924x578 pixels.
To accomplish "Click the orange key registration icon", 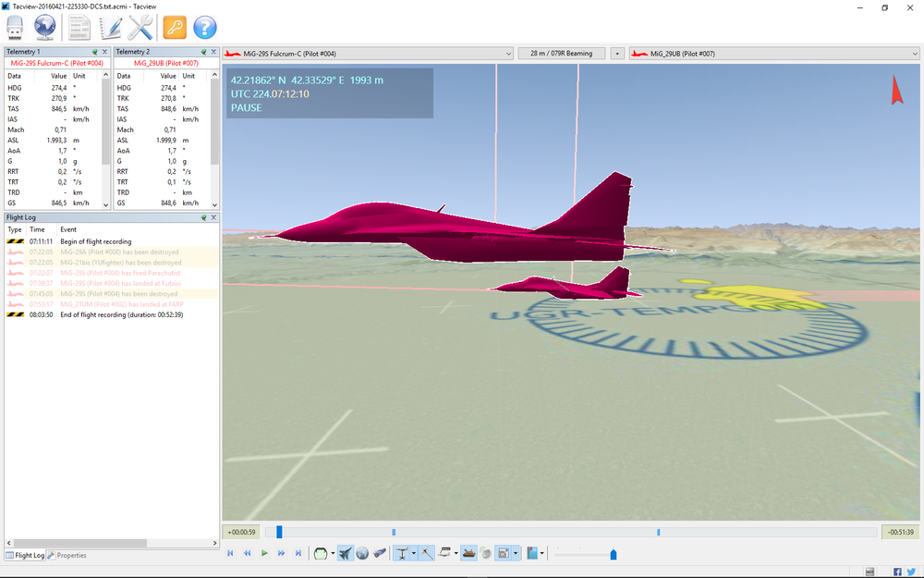I will pos(173,27).
